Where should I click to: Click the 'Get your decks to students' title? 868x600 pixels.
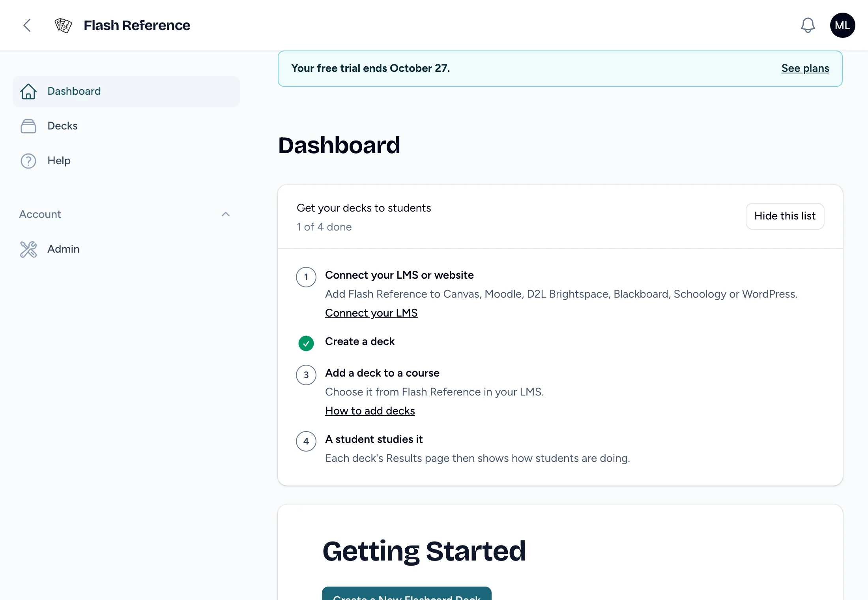point(364,208)
